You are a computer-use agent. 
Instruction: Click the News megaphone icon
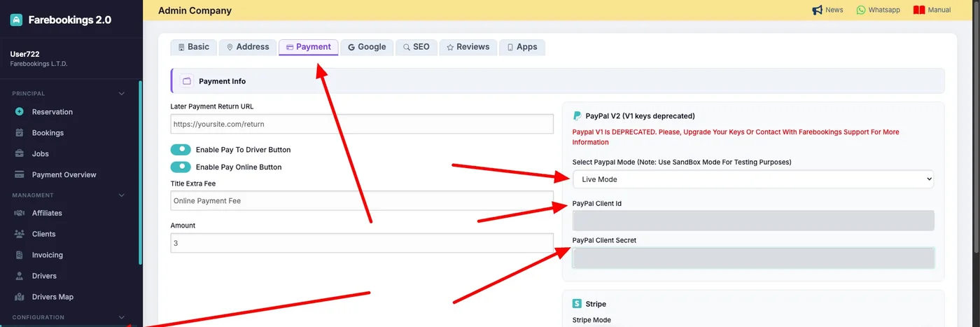point(817,10)
